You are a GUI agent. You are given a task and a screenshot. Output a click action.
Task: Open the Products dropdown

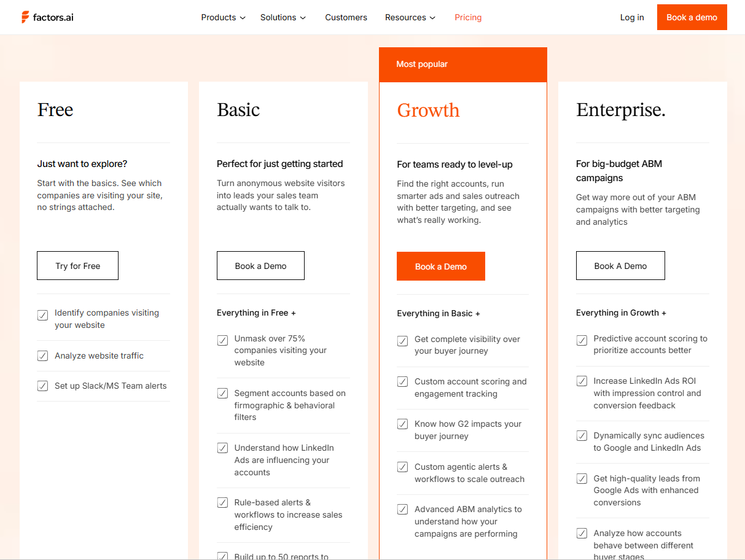click(223, 17)
